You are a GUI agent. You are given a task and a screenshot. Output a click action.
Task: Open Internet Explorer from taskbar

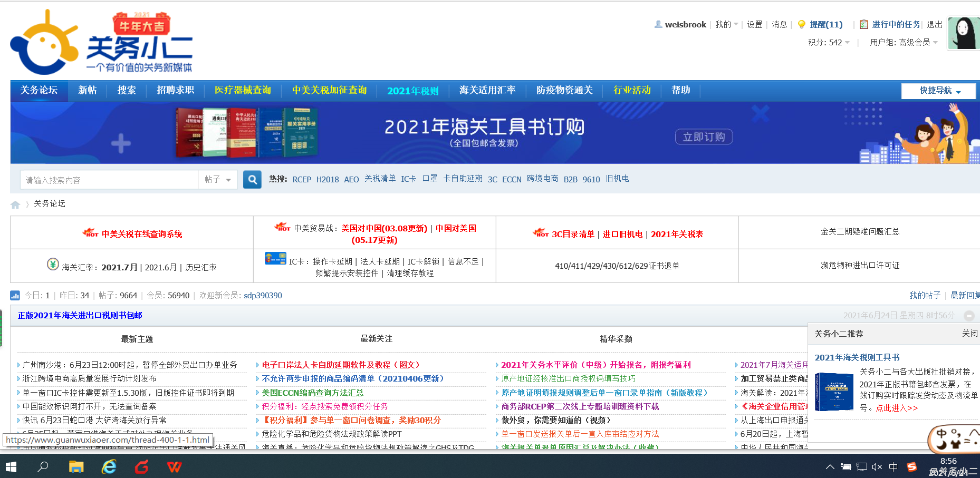click(x=109, y=466)
